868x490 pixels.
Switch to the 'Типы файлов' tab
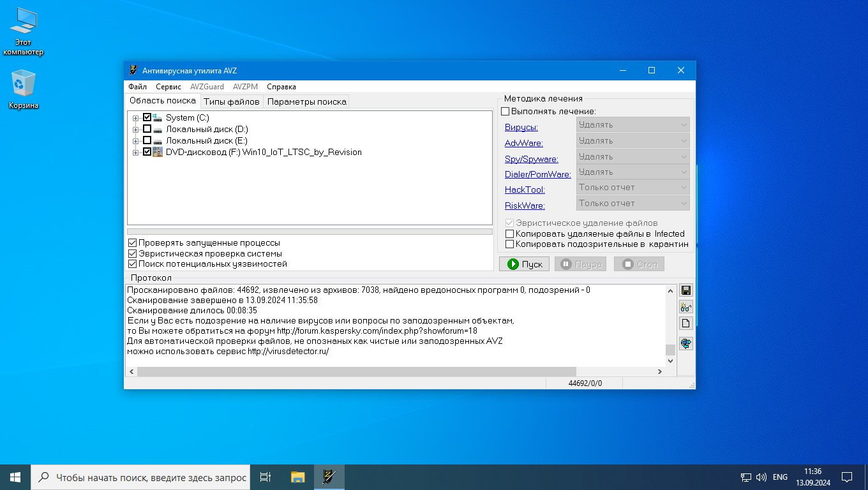(x=231, y=101)
